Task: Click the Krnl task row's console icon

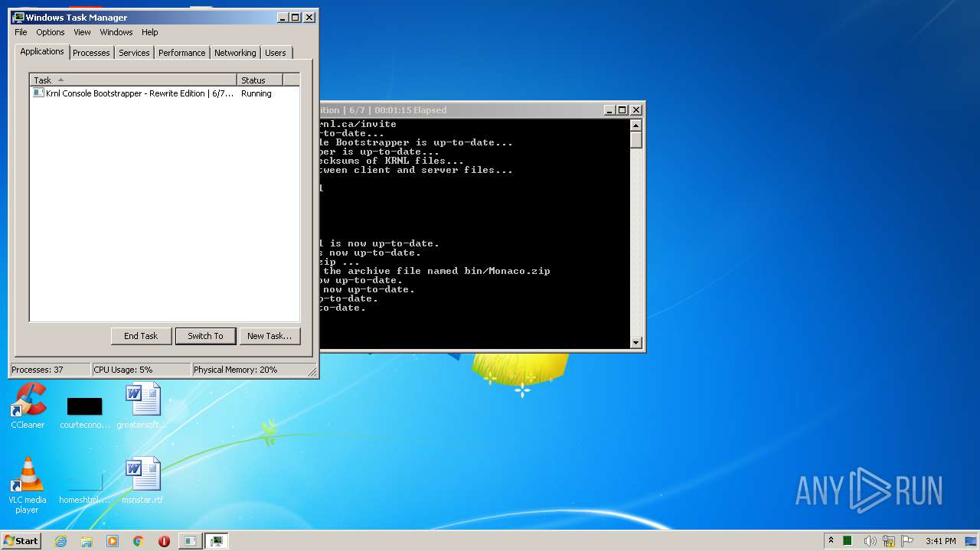Action: pos(38,93)
